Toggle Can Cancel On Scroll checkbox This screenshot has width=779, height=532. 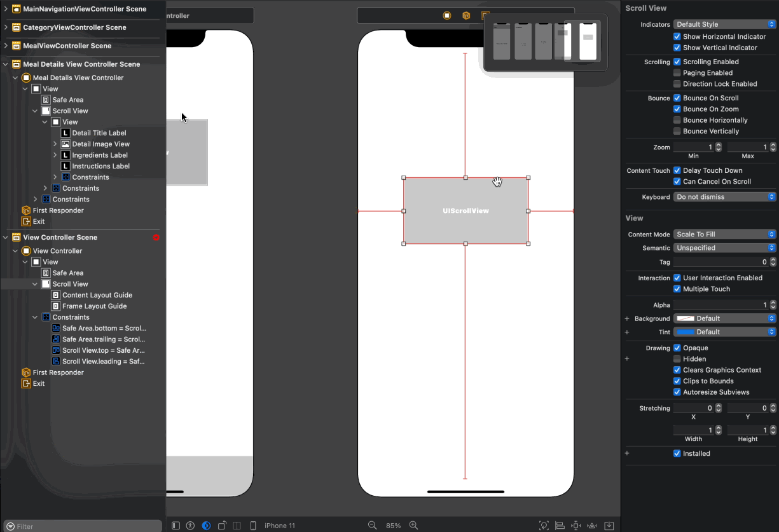pos(677,181)
